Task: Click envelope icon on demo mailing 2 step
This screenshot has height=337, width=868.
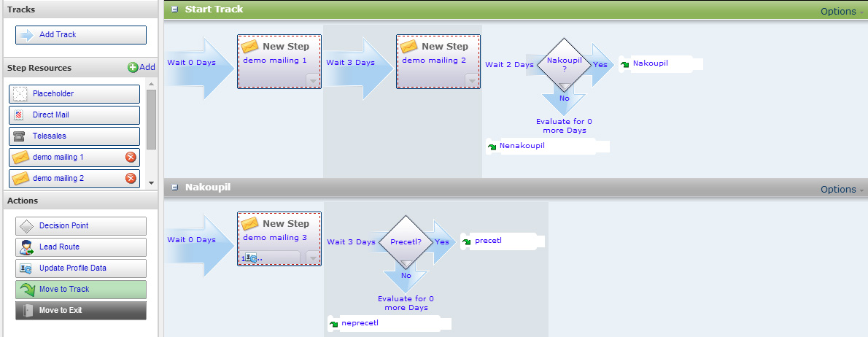Action: 409,46
